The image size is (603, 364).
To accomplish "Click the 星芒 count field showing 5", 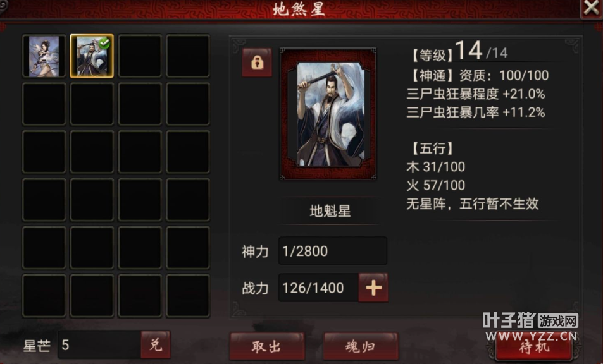I will coord(99,345).
